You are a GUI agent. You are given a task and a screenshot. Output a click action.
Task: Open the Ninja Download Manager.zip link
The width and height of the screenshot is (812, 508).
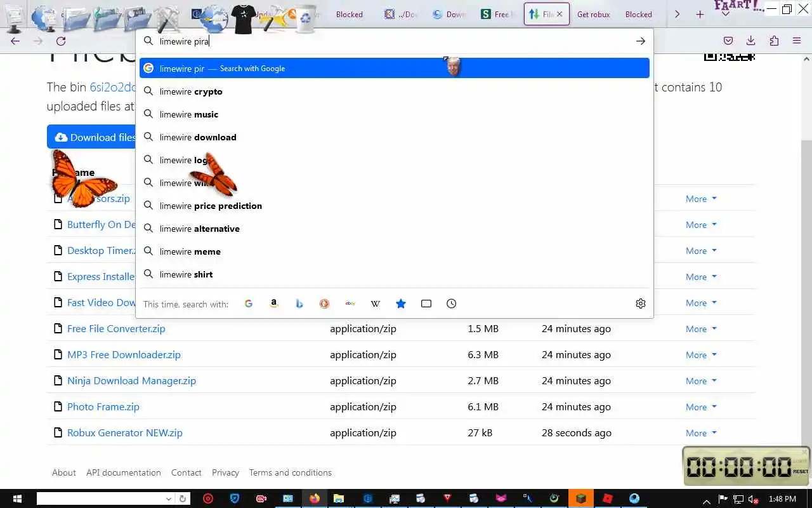click(x=131, y=381)
